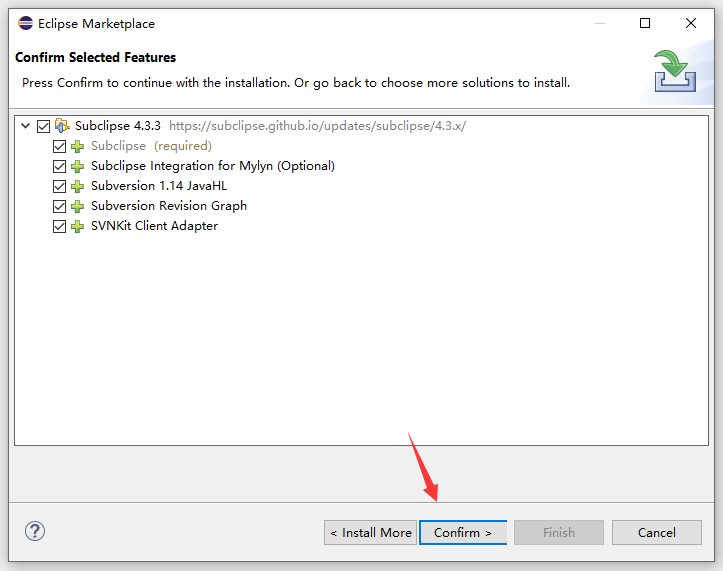Click the Subclipse 4.3.3 package icon
The width and height of the screenshot is (723, 571).
point(62,126)
